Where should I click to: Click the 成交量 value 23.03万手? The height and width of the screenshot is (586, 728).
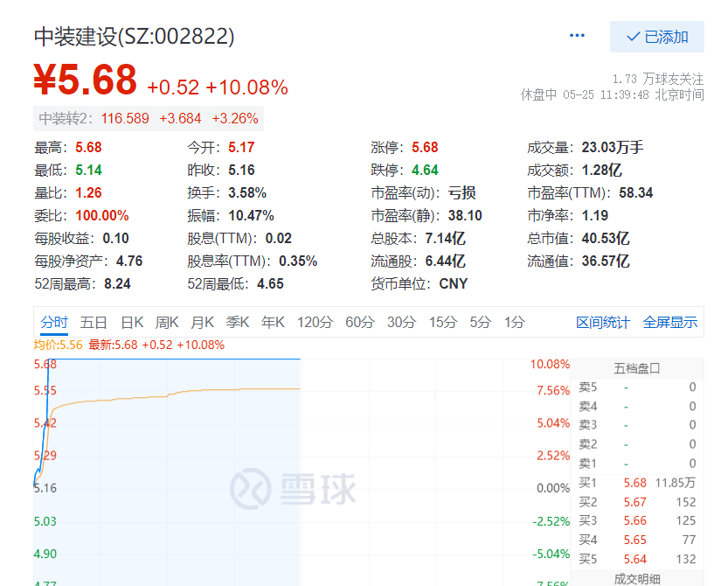pyautogui.click(x=613, y=147)
